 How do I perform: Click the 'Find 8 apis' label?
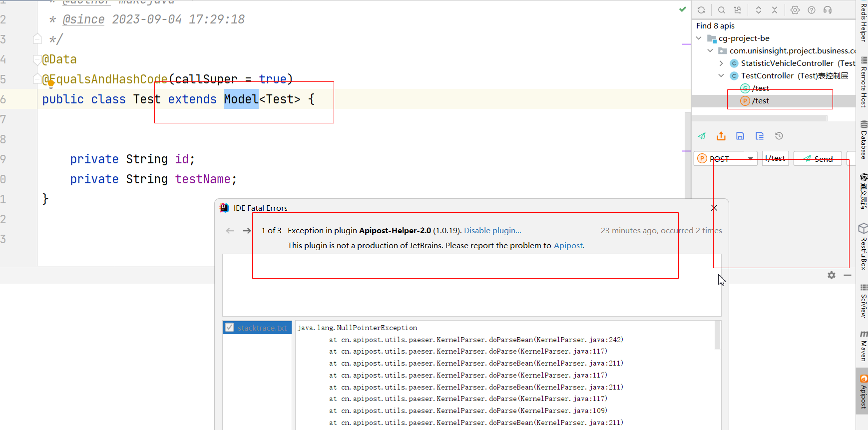pos(715,26)
